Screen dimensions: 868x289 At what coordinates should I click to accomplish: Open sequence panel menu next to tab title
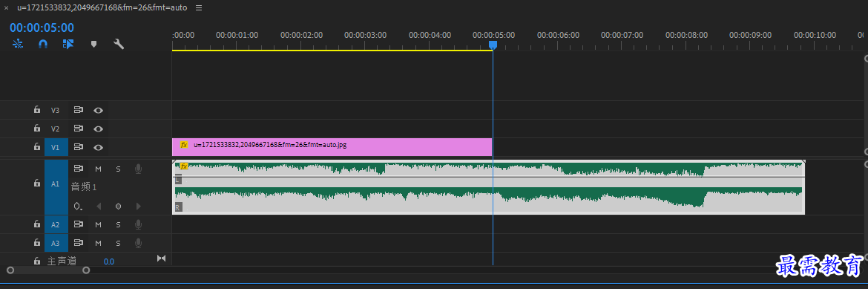[x=199, y=7]
